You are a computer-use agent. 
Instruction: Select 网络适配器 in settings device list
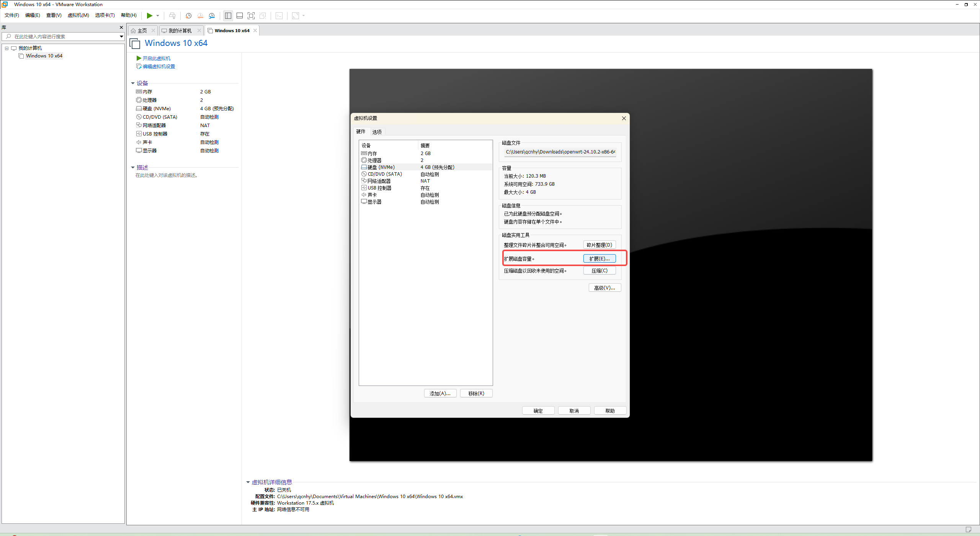point(426,181)
